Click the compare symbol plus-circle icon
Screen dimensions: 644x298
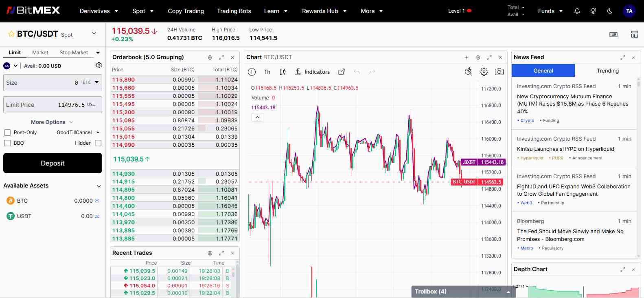[252, 72]
